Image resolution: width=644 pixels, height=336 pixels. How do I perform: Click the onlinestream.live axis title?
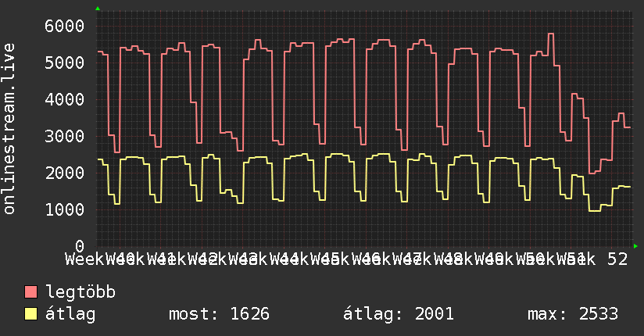9,129
